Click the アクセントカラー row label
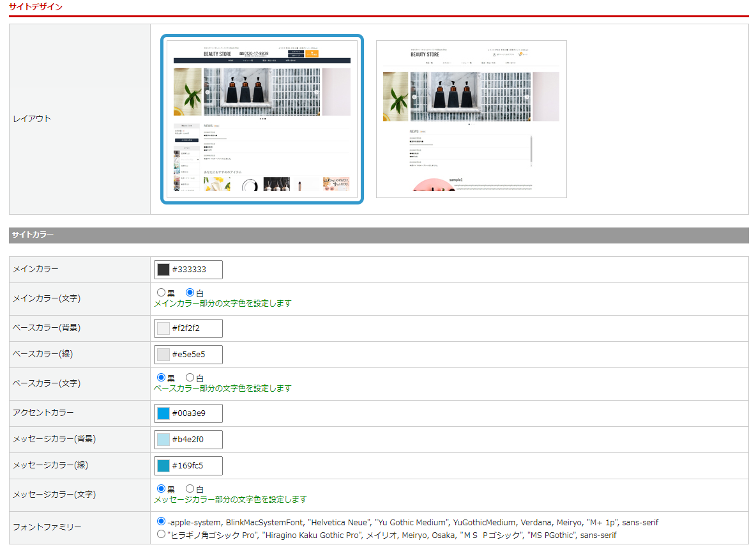This screenshot has width=756, height=547. [x=43, y=413]
